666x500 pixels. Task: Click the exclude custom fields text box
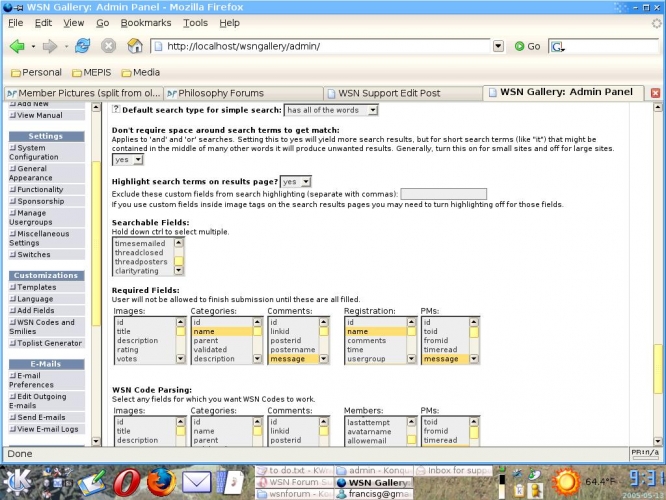pos(443,194)
